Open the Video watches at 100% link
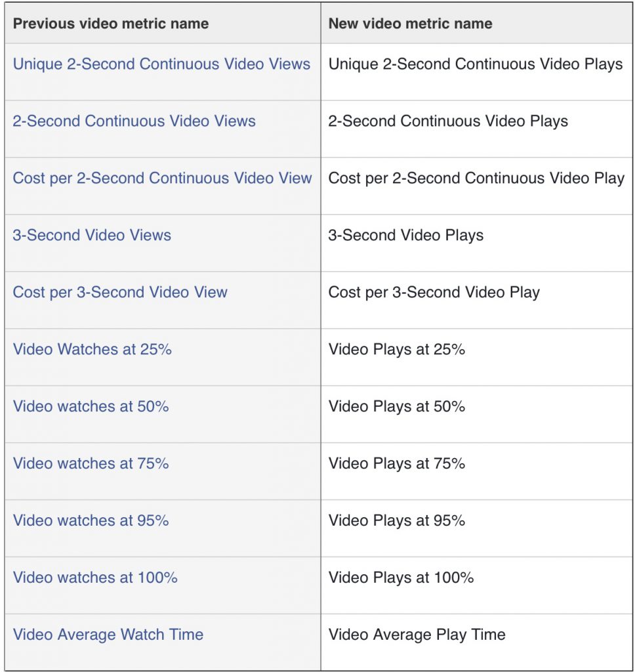Screen dimensions: 637x672 click(95, 577)
